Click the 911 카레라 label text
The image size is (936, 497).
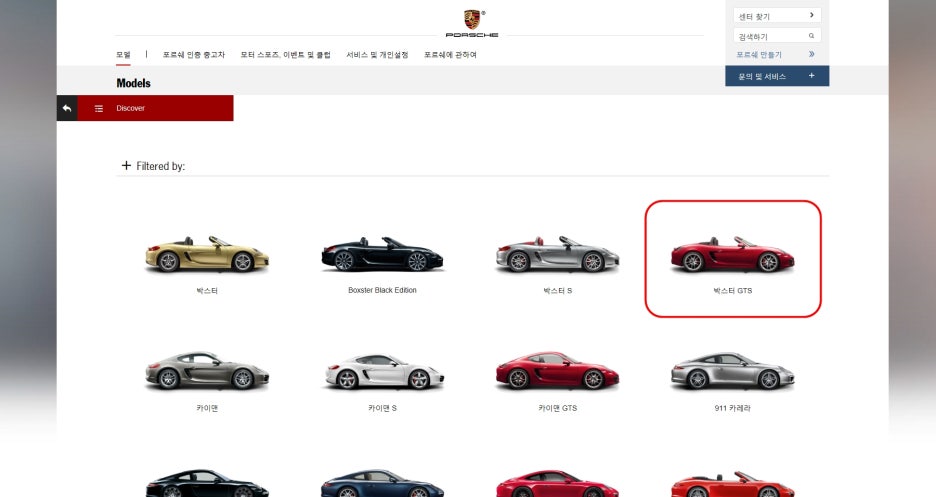(732, 408)
